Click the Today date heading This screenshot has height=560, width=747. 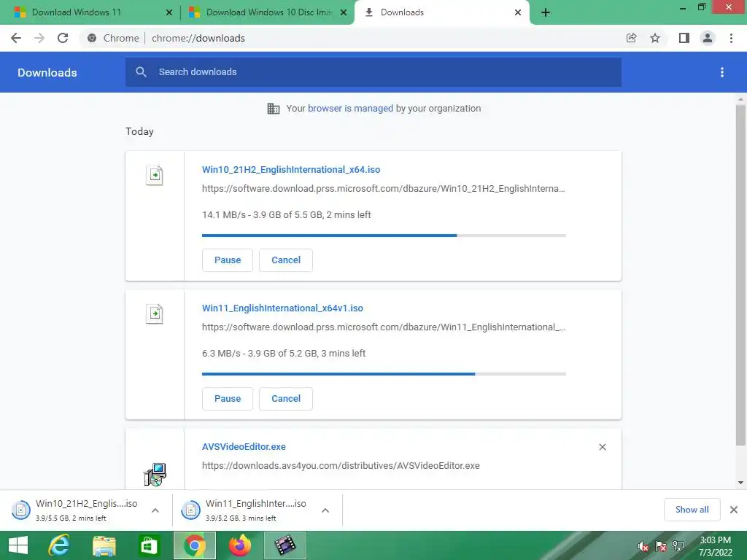coord(139,131)
